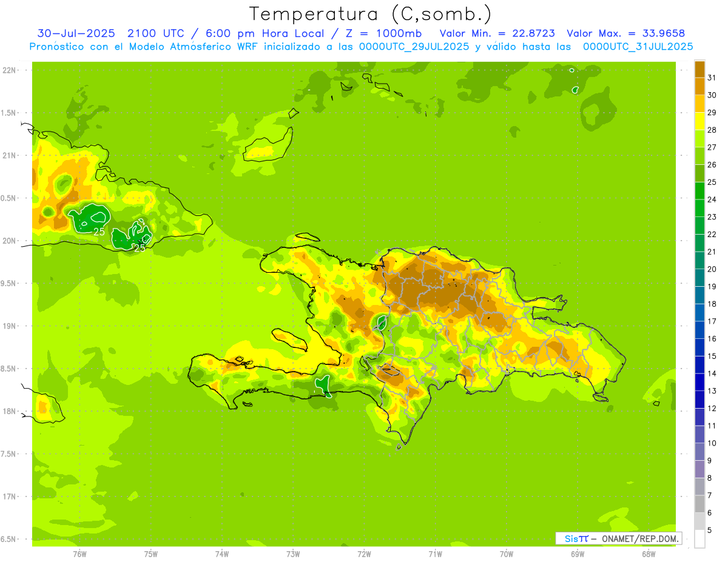
Task: Click the "17N" latitude label
Action: [x=9, y=497]
